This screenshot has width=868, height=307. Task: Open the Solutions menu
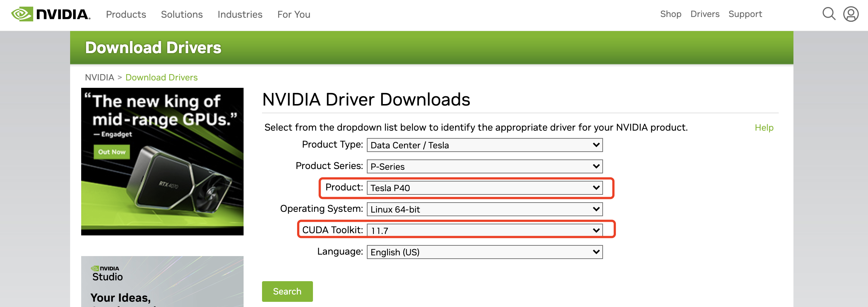pos(182,14)
